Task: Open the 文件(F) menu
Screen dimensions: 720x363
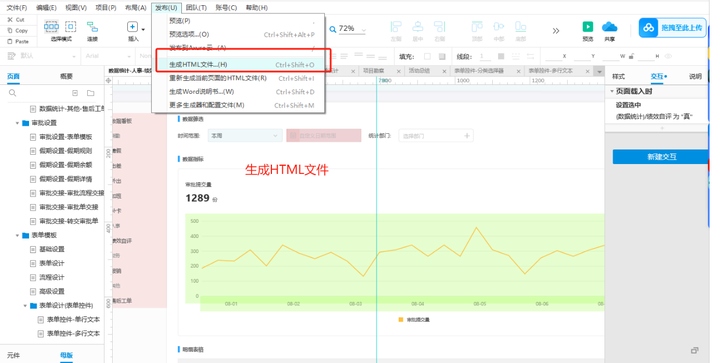Action: point(17,7)
